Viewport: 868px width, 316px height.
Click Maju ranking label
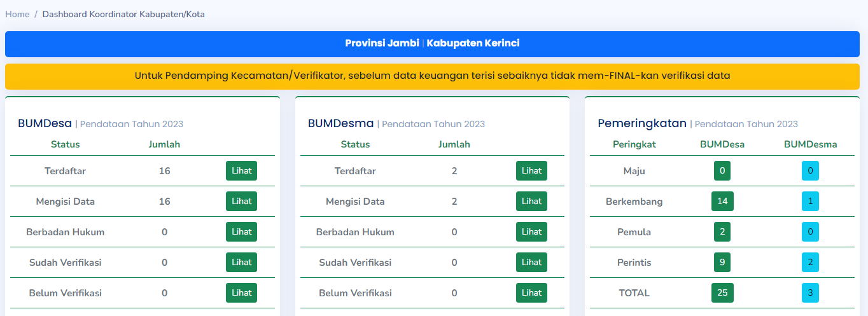[634, 171]
